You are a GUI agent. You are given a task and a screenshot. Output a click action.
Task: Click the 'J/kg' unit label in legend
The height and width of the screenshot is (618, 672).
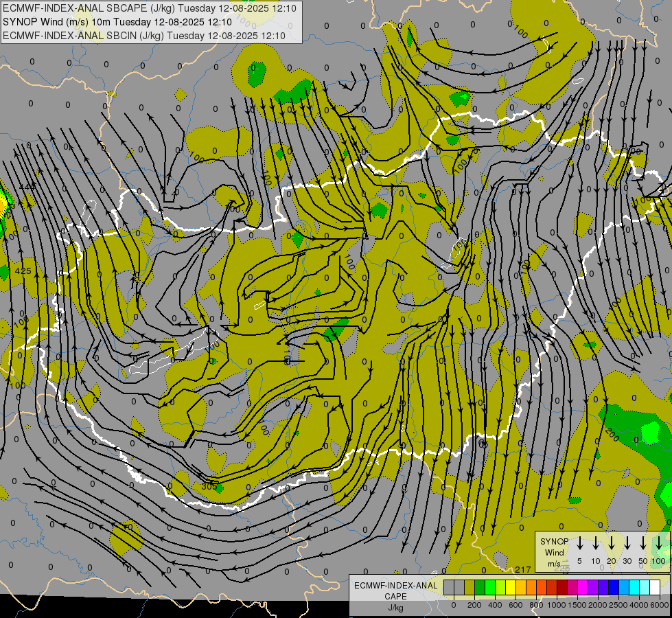395,607
